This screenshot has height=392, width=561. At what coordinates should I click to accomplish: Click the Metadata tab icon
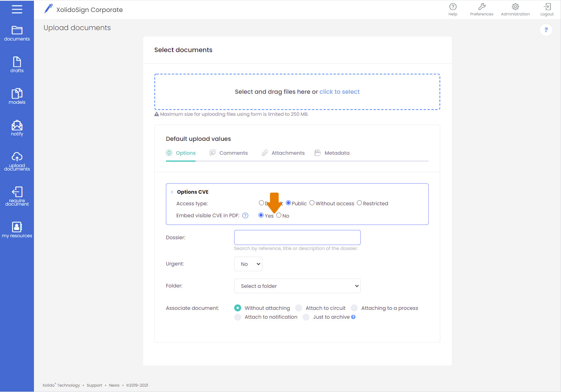pyautogui.click(x=318, y=153)
